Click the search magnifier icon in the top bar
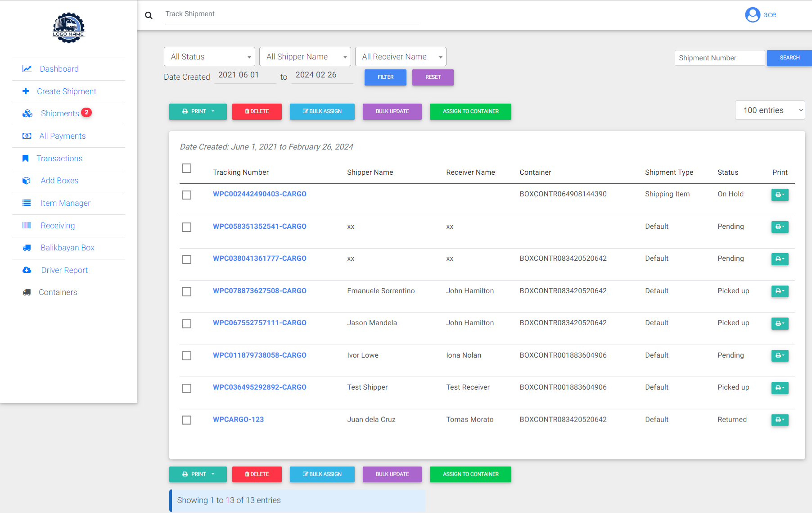Viewport: 812px width, 513px height. click(149, 15)
